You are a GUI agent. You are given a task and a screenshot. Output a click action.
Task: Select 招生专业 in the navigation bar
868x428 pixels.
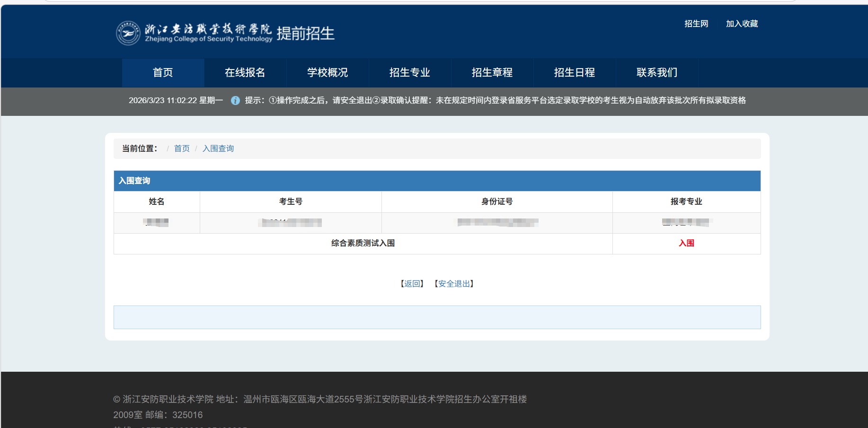point(410,72)
